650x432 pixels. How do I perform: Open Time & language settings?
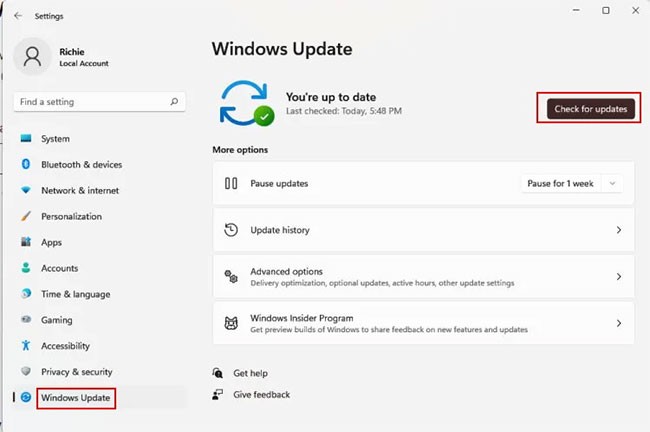[x=75, y=294]
